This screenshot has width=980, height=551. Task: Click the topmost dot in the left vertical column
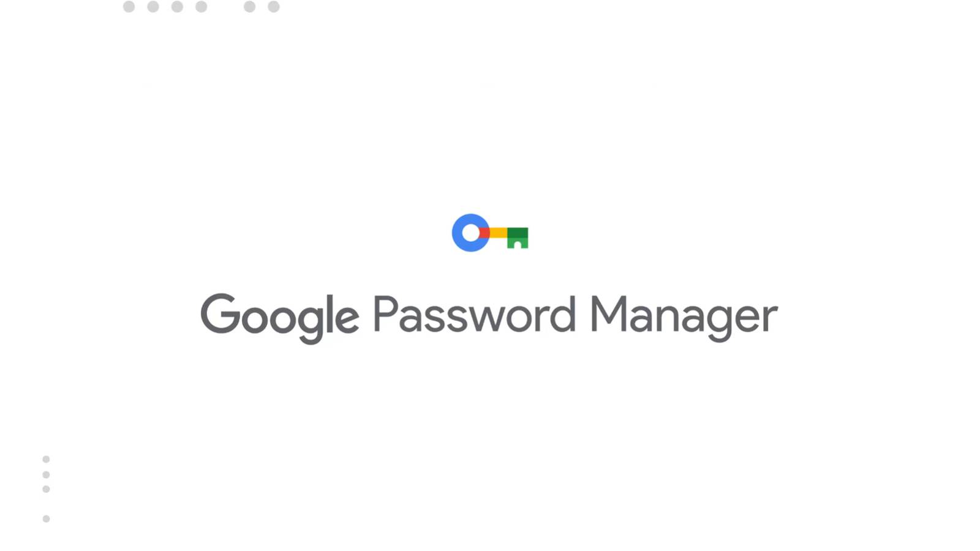pyautogui.click(x=46, y=459)
